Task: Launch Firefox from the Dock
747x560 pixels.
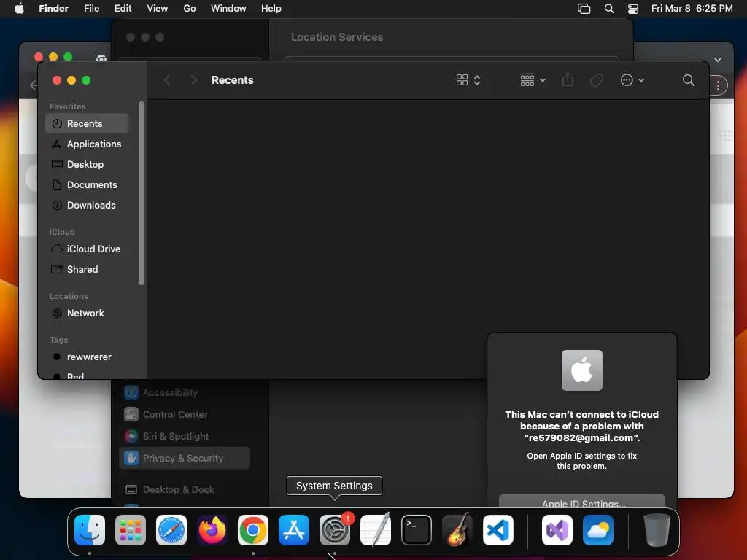Action: pos(212,530)
